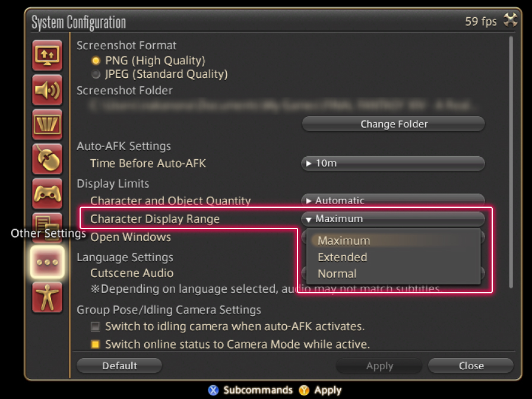This screenshot has height=399, width=532.
Task: Choose Normal from the display range list
Action: pos(337,274)
